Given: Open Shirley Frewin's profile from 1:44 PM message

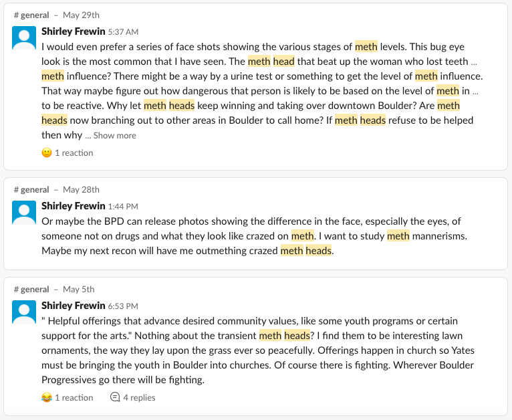Looking at the screenshot, I should click(73, 205).
